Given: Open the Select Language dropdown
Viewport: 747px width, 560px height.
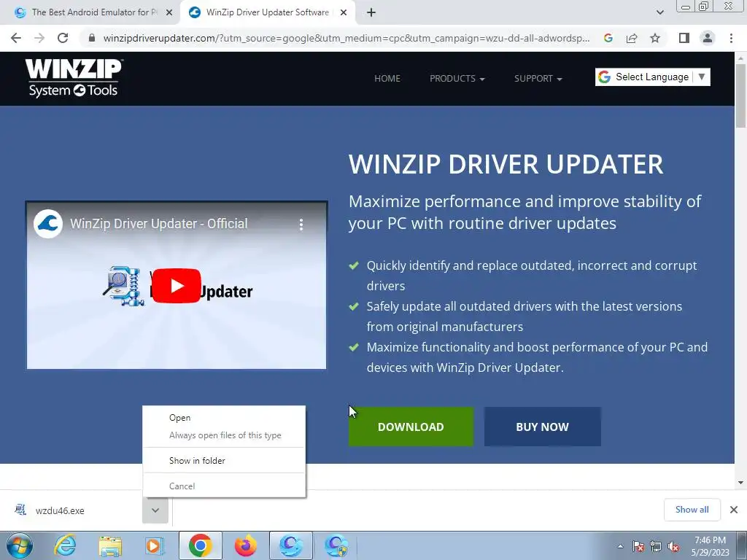Looking at the screenshot, I should click(652, 77).
